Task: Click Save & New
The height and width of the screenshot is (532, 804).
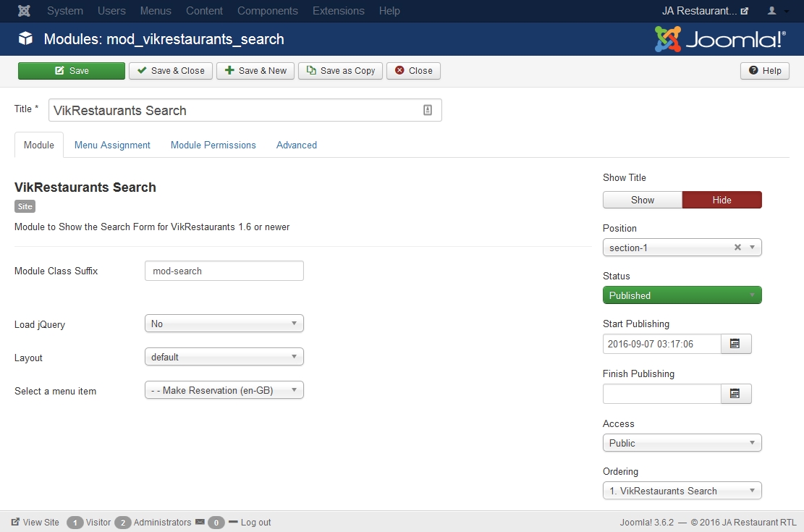Action: tap(255, 71)
